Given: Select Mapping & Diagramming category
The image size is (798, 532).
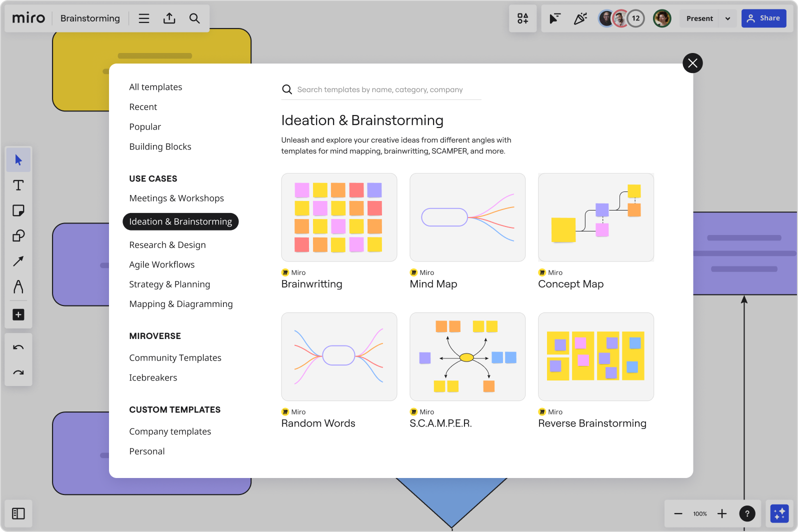Looking at the screenshot, I should pos(181,304).
